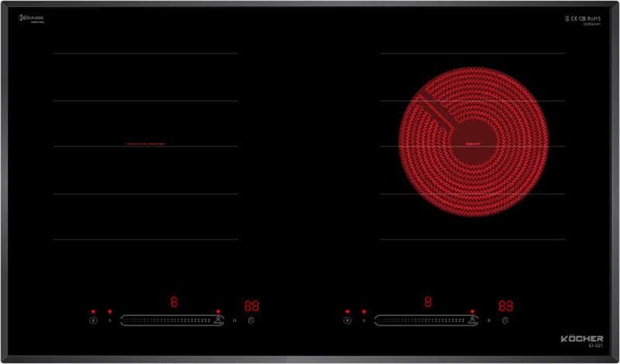The width and height of the screenshot is (620, 364).
Task: Click the KOCHER brand logo
Action: tap(582, 338)
